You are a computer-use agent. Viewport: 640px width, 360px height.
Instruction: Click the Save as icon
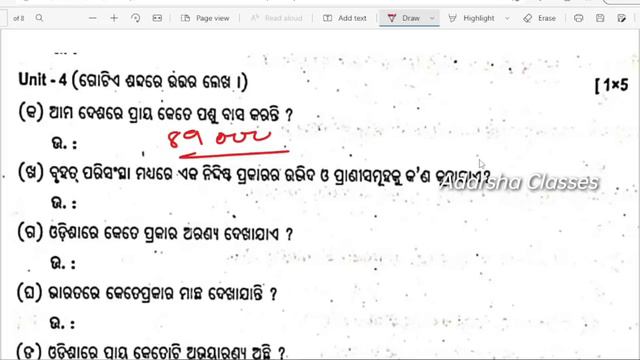(622, 18)
